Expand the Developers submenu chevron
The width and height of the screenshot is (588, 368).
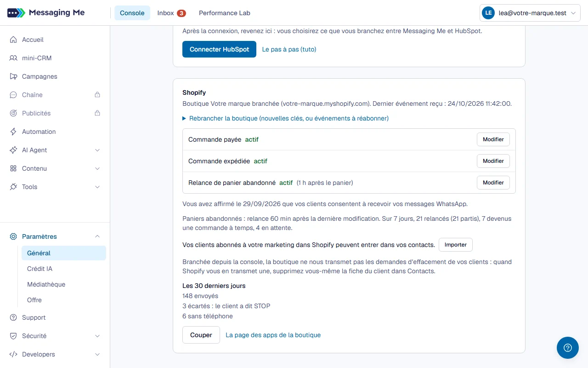point(97,354)
